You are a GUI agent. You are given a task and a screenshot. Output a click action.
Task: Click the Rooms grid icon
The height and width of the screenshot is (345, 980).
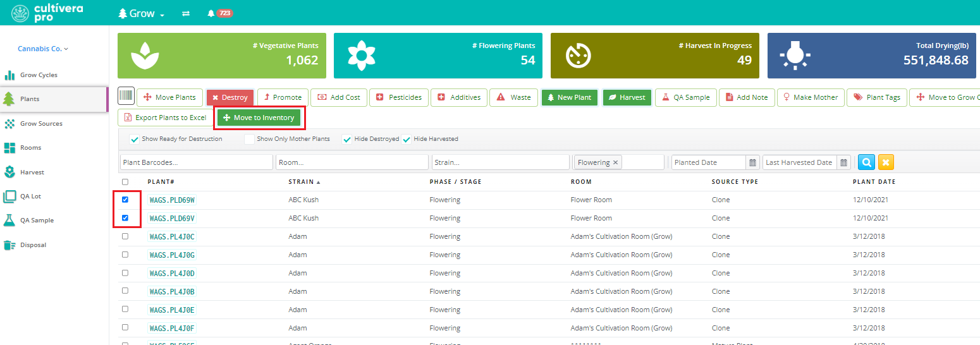(x=9, y=148)
